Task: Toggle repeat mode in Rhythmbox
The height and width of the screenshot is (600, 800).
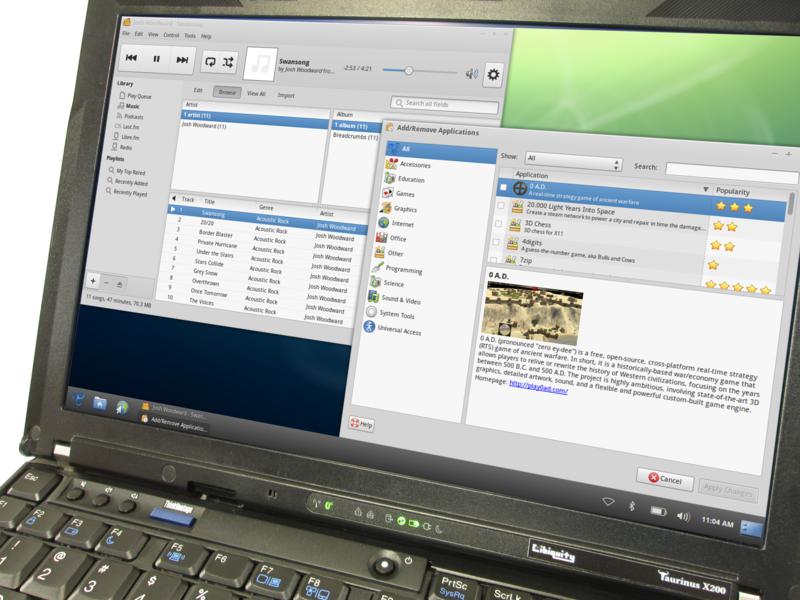Action: point(210,62)
